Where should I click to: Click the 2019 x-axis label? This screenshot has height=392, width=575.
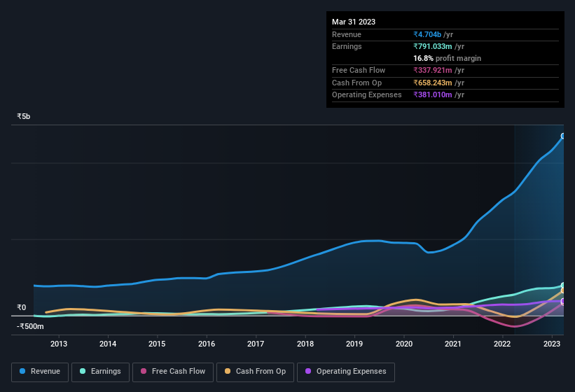[x=354, y=344]
